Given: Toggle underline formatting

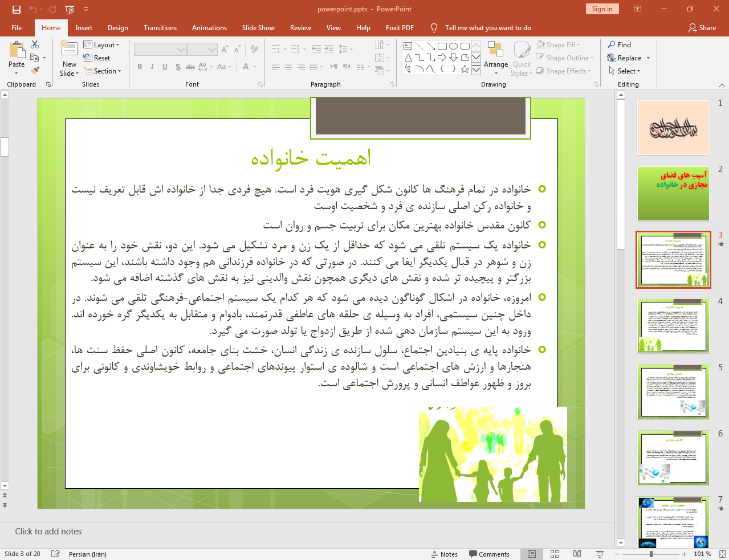Looking at the screenshot, I should pyautogui.click(x=165, y=67).
